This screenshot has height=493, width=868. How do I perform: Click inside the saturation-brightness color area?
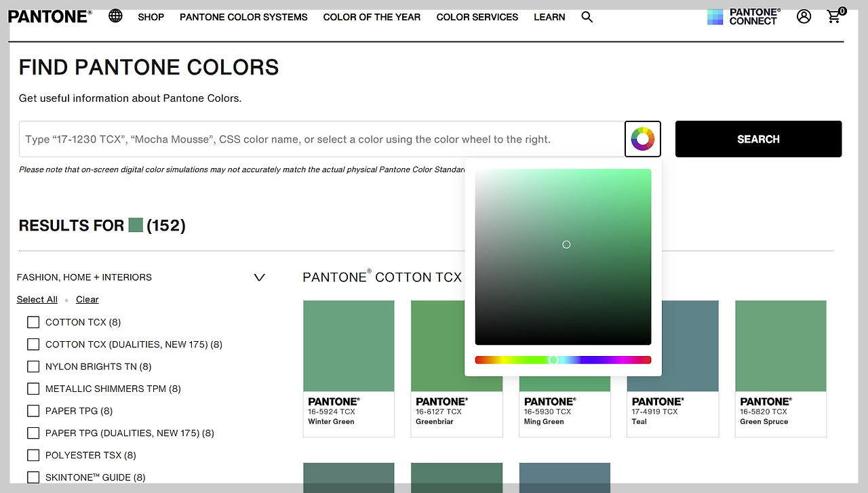563,257
